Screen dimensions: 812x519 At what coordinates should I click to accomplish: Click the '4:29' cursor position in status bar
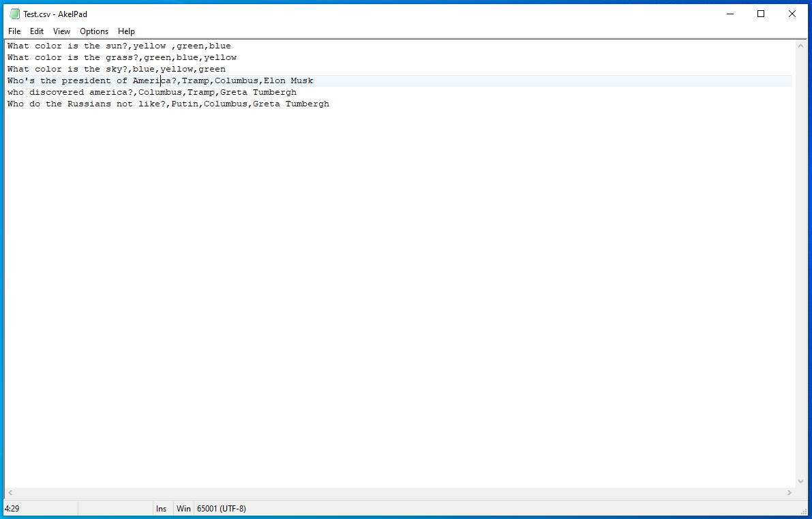pos(12,509)
